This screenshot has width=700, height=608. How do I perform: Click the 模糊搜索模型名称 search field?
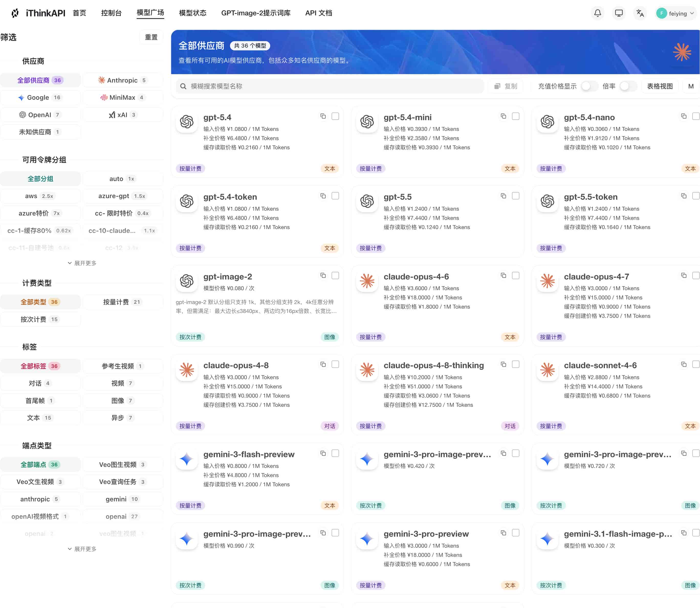[x=330, y=86]
